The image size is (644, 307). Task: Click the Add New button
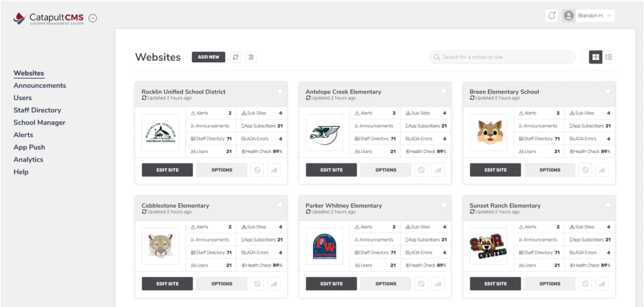point(209,57)
